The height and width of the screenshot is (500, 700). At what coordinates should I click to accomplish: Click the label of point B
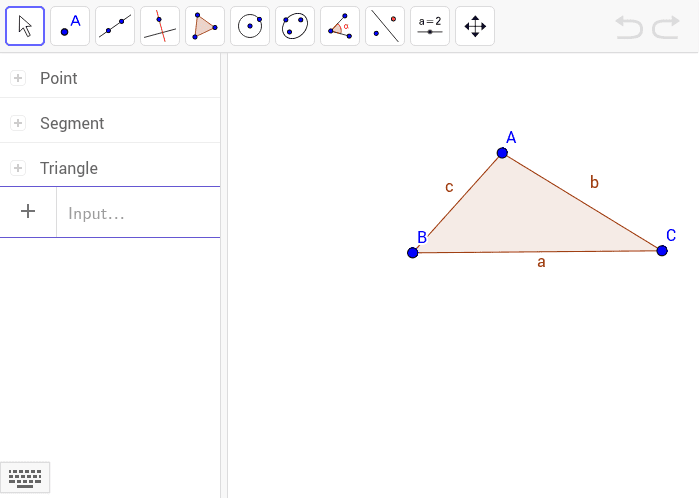tap(422, 238)
